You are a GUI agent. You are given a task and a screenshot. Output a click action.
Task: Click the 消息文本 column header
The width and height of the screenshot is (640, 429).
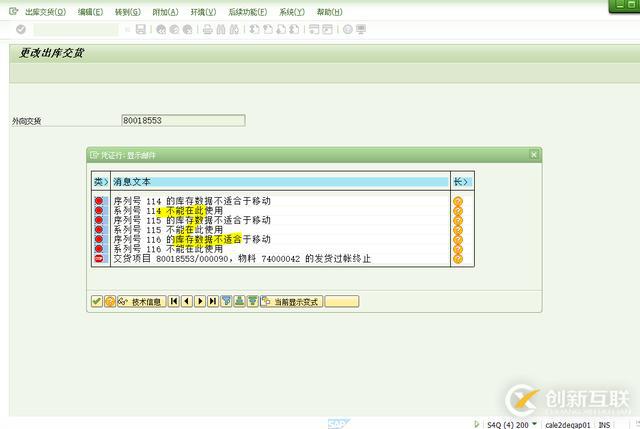tap(280, 182)
